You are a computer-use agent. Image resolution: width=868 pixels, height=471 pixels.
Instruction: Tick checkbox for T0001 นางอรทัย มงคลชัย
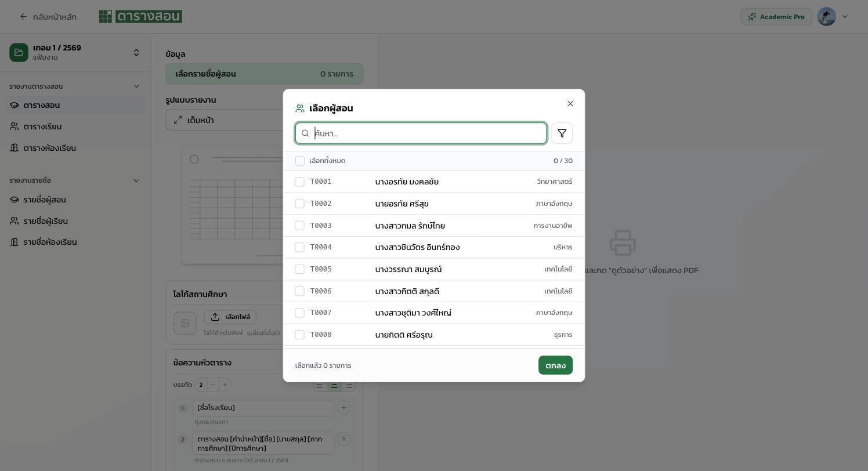point(300,182)
